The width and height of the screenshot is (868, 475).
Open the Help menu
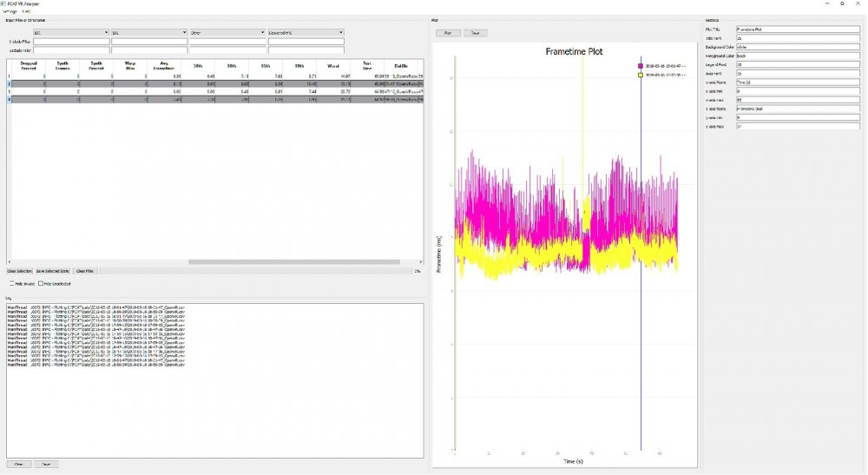coord(28,10)
